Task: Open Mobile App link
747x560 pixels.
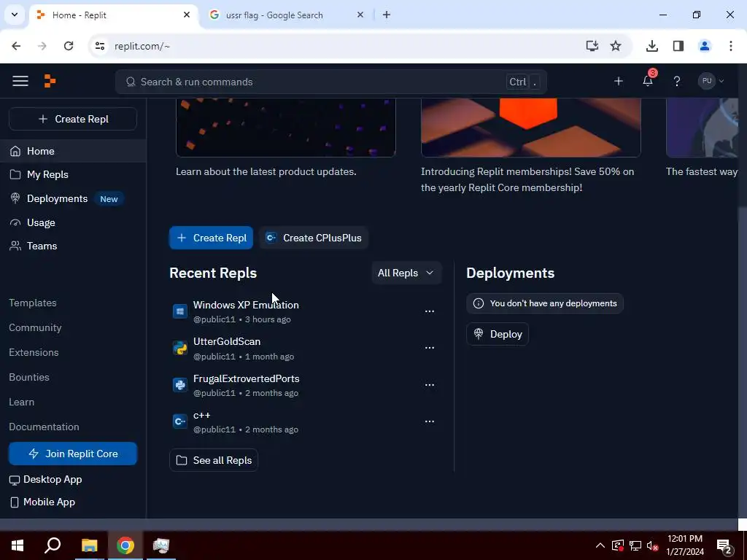Action: coord(42,502)
